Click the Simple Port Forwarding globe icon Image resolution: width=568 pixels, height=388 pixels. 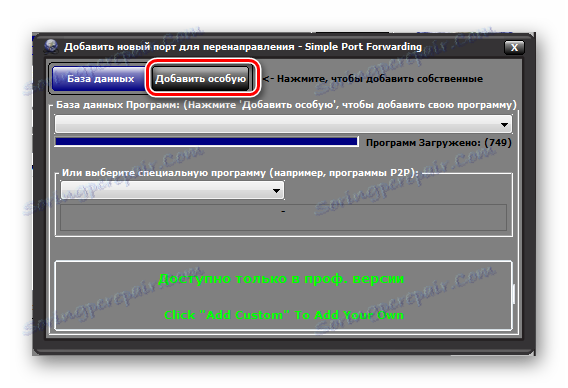coord(51,47)
